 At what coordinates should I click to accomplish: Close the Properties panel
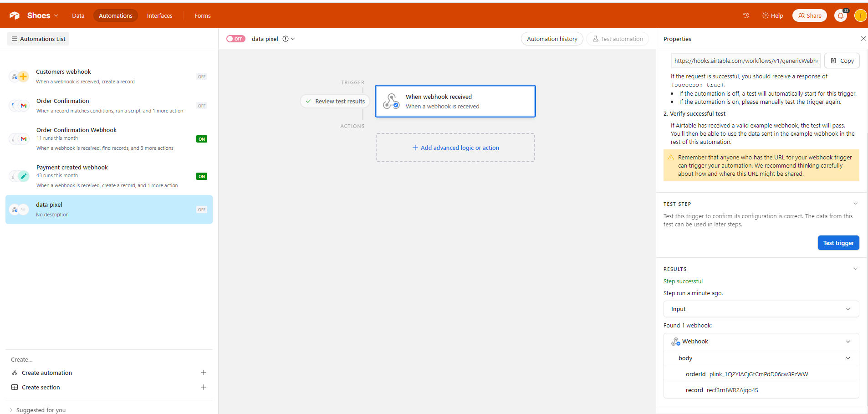pos(863,39)
